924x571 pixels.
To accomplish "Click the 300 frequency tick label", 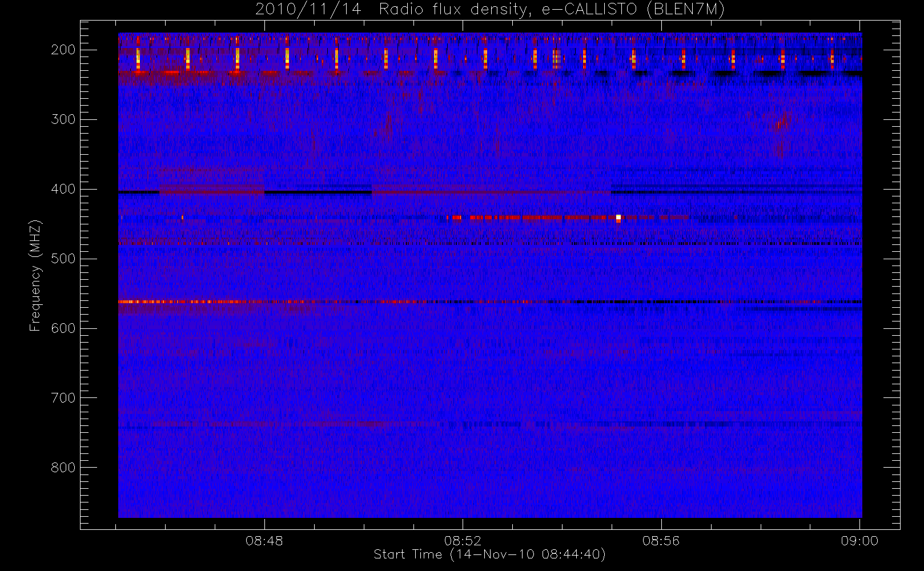I will [x=63, y=119].
